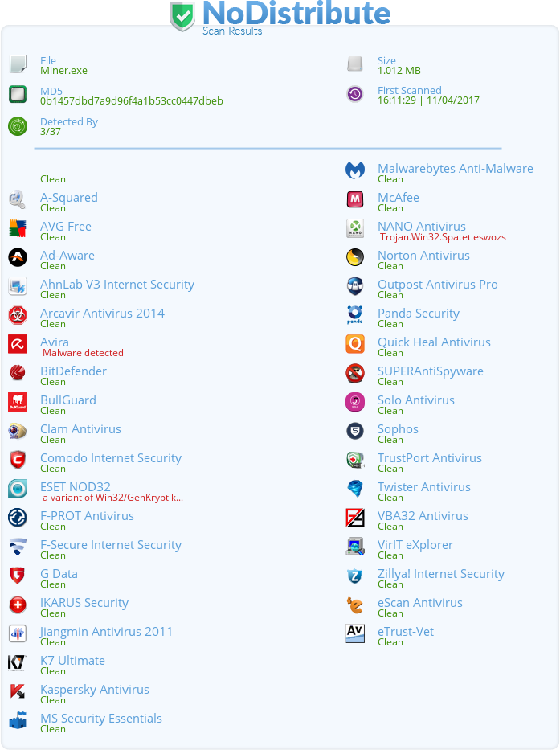Click the MD5 hash value text
The image size is (560, 750).
click(x=132, y=100)
